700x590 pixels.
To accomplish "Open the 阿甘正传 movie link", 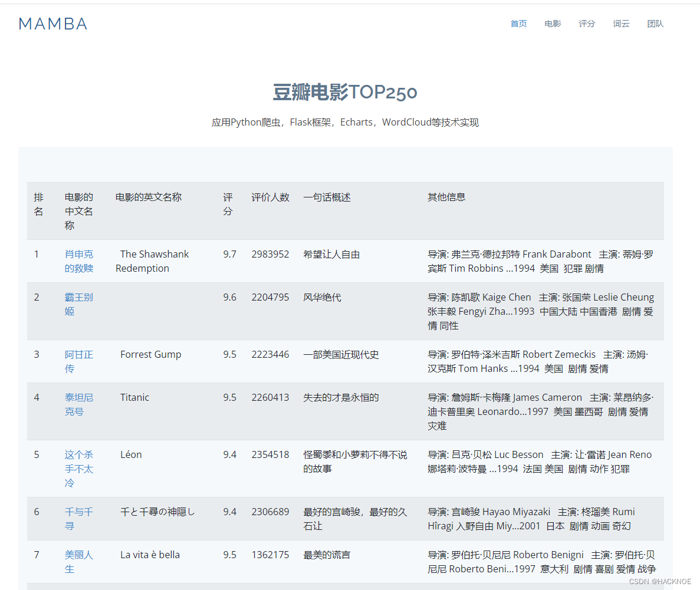I will [79, 361].
